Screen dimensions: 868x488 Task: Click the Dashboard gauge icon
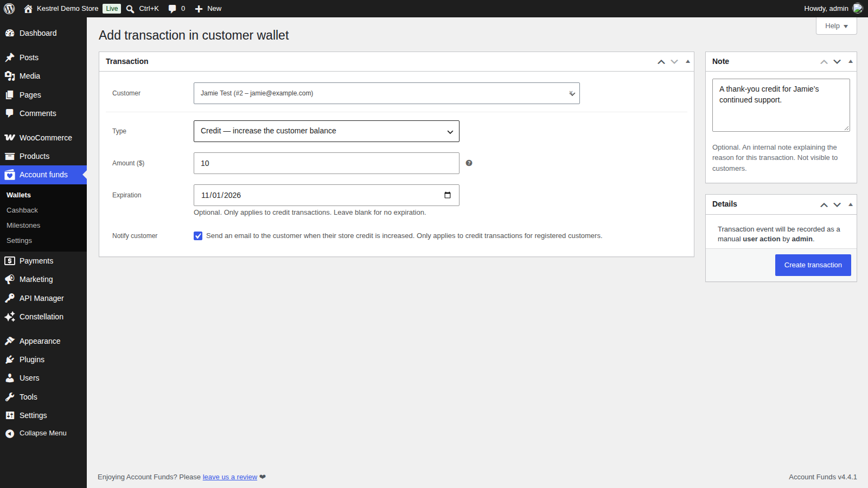[x=10, y=33]
